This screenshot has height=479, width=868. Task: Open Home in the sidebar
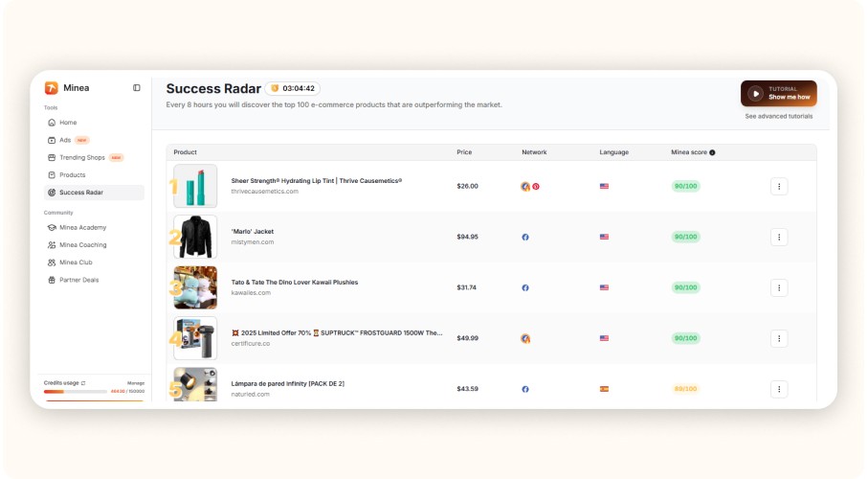tap(68, 123)
